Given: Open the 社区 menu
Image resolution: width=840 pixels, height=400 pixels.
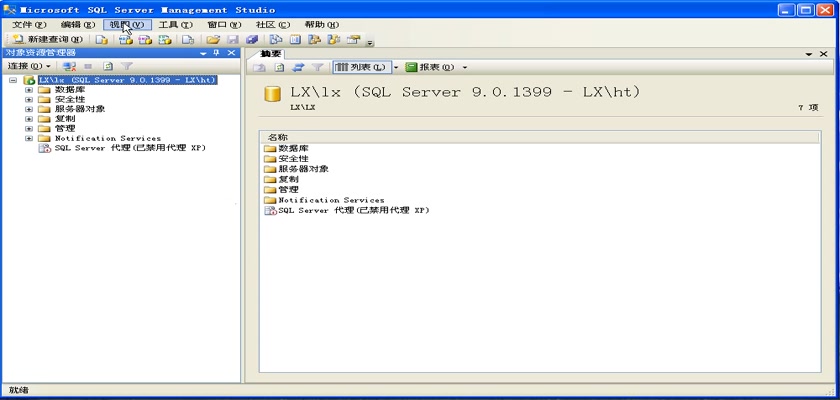Looking at the screenshot, I should pyautogui.click(x=273, y=25).
